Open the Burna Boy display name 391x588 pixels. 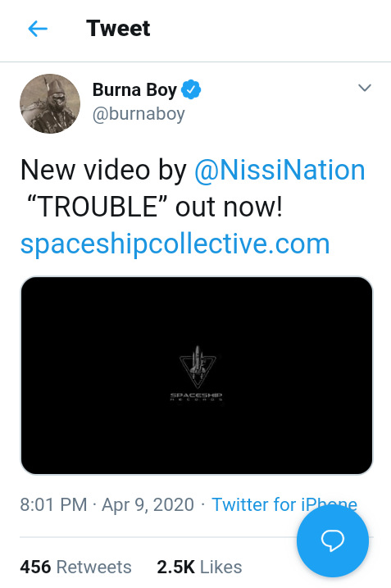point(134,90)
